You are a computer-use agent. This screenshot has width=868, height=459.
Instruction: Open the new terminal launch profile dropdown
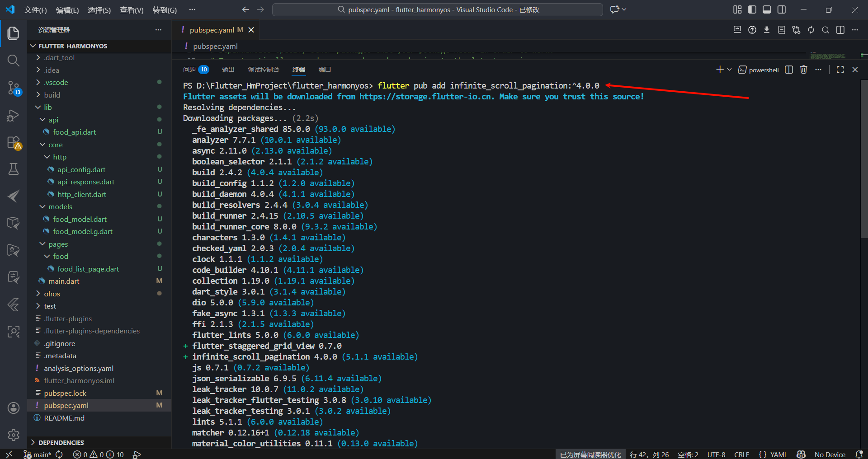click(x=729, y=70)
